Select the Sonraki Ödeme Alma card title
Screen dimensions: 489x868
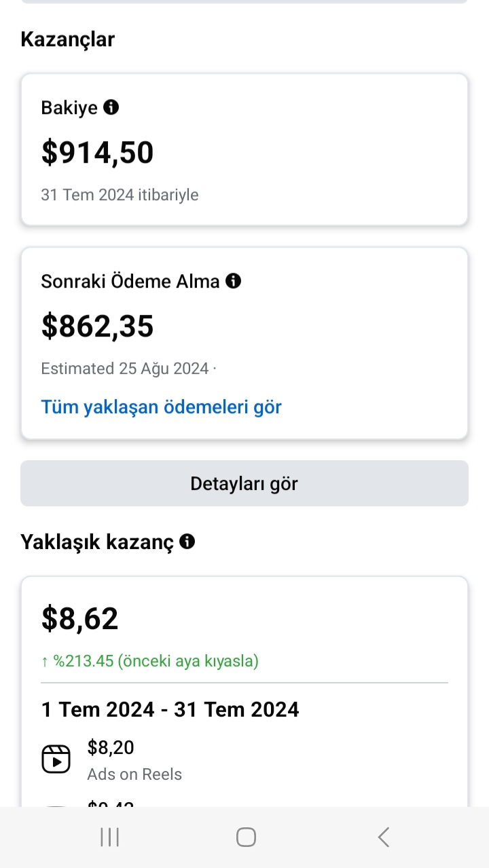point(130,281)
